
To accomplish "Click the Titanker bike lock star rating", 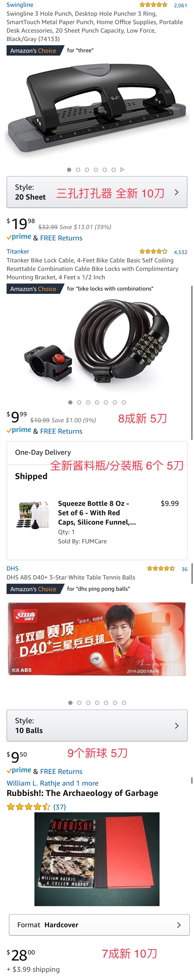I will click(x=153, y=251).
